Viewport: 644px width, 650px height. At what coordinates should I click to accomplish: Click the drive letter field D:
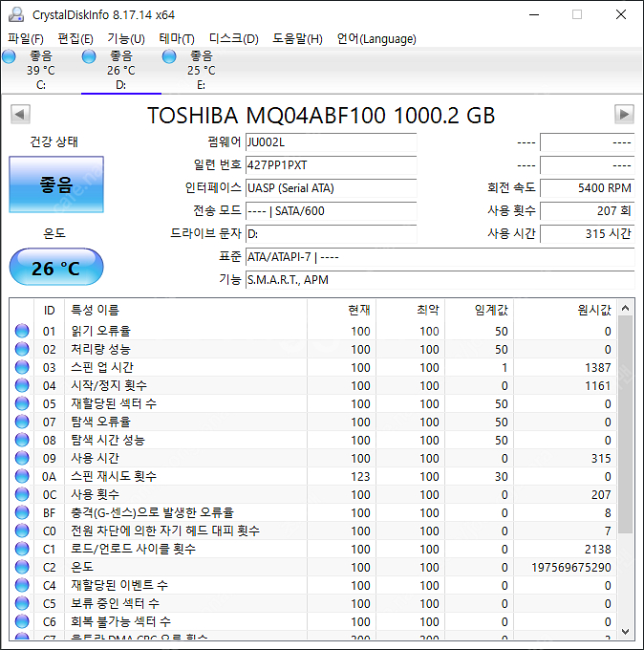pos(332,234)
